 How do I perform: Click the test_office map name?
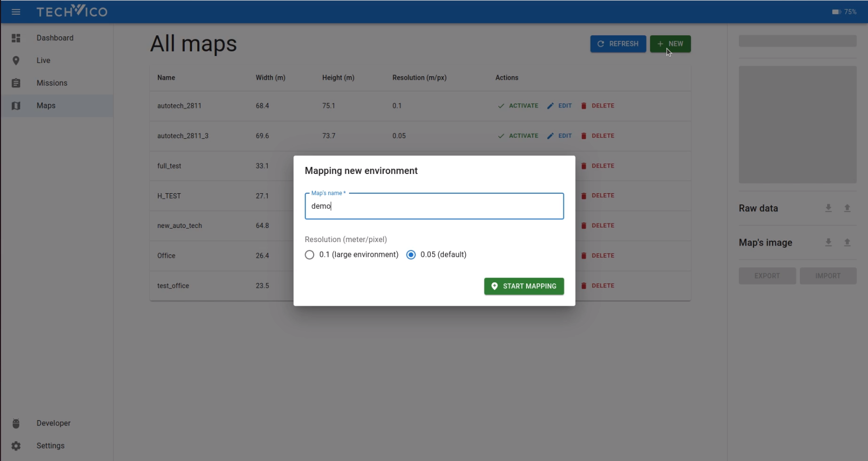pyautogui.click(x=173, y=285)
